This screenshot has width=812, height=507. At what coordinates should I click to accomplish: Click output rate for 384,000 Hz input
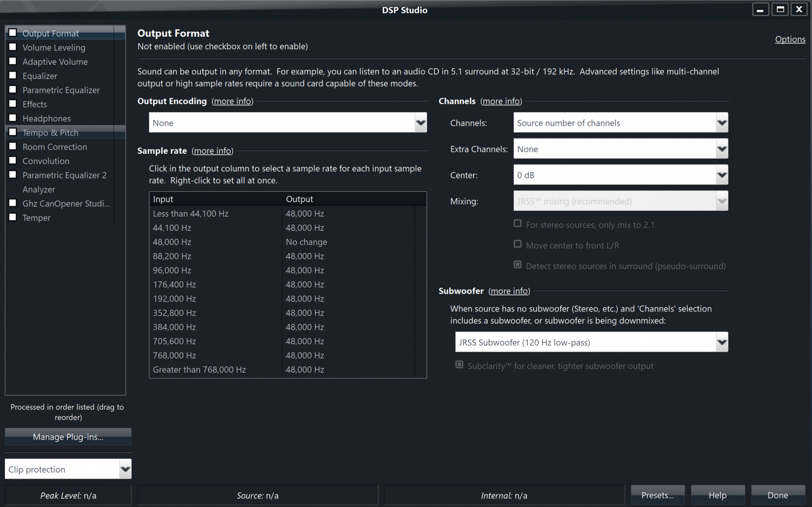(x=305, y=327)
